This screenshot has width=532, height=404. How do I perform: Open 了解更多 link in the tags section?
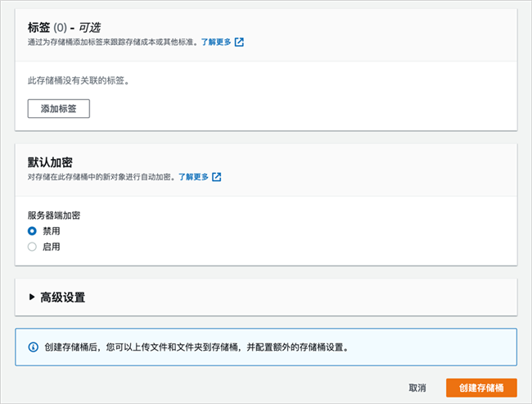(x=216, y=42)
